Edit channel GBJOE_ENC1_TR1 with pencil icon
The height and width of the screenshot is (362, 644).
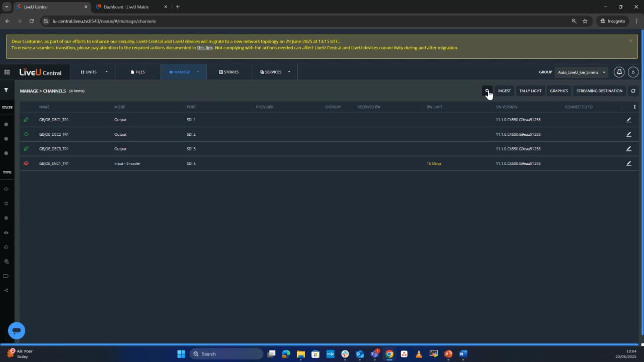click(629, 164)
